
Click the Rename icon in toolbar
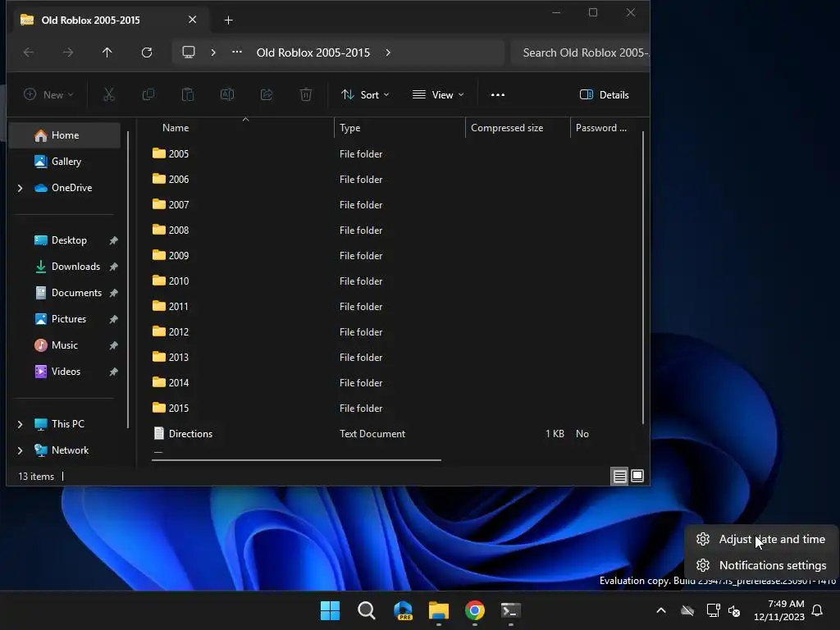pyautogui.click(x=227, y=95)
